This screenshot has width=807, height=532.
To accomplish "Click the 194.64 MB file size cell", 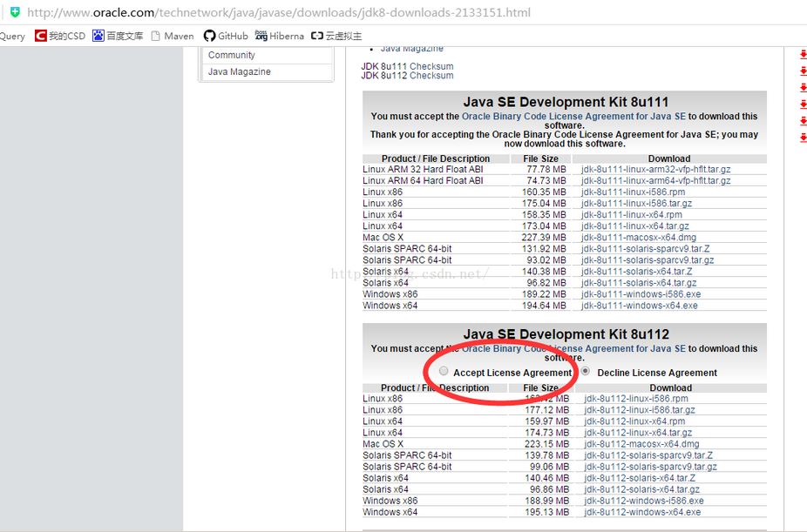I will [x=544, y=306].
